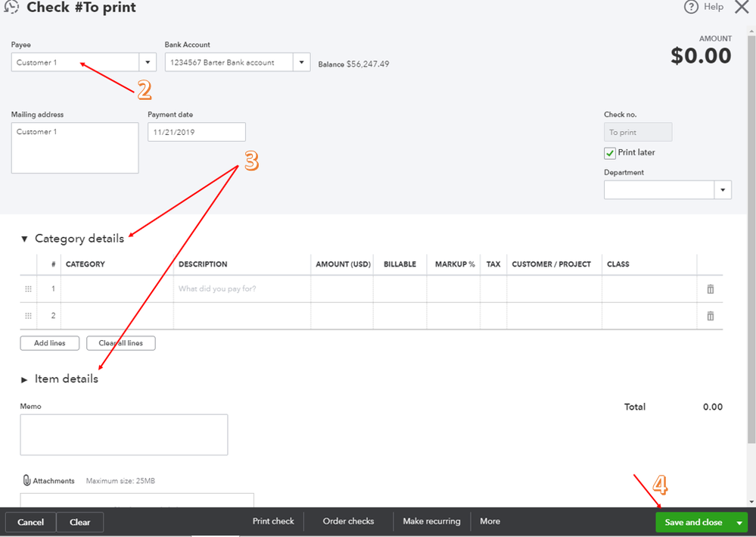Select Make recurring in bottom bar

pos(431,521)
